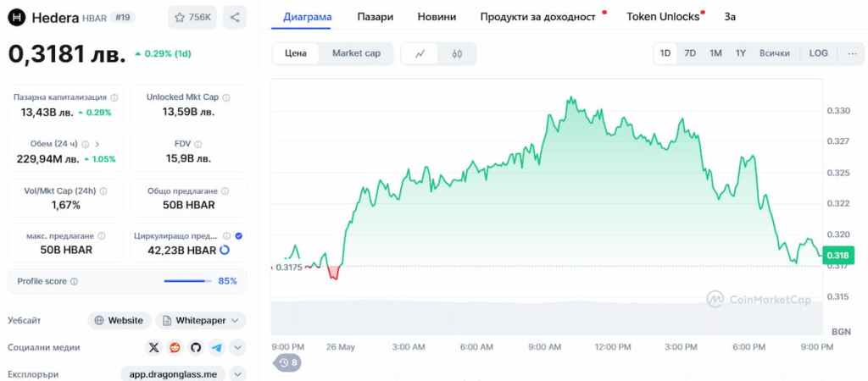Click the Profile score progress bar
Viewport: 868px width, 381px height.
pos(187,281)
